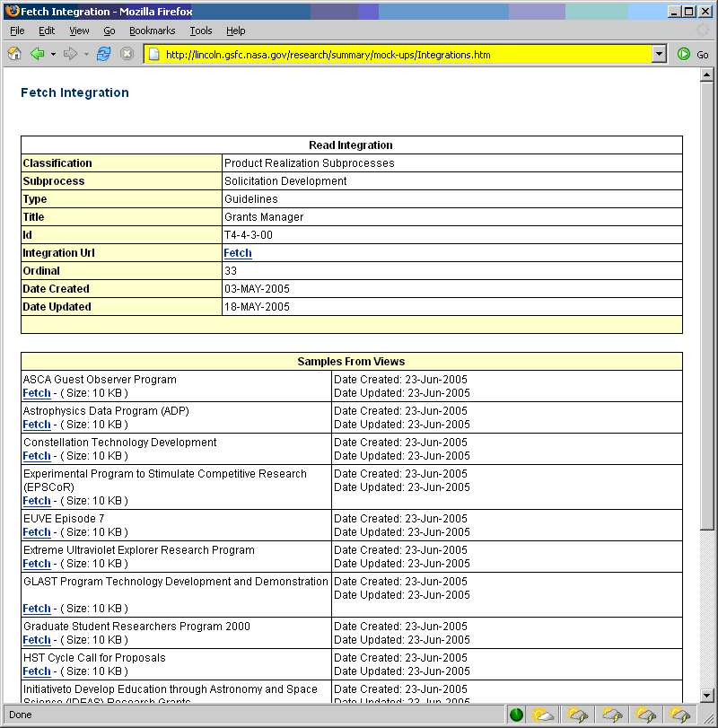Click the Firefox logo in the title bar
The width and height of the screenshot is (718, 728).
13,11
